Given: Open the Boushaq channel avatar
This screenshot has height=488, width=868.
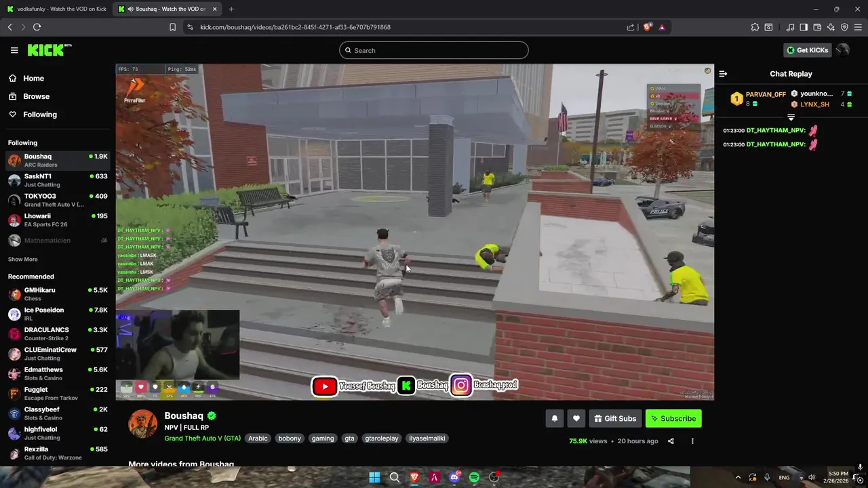Looking at the screenshot, I should pos(143,424).
